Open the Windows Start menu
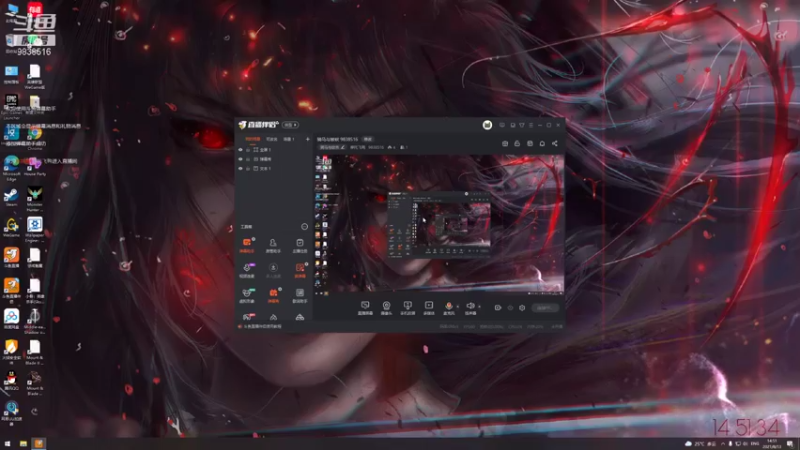800x450 pixels. point(8,444)
